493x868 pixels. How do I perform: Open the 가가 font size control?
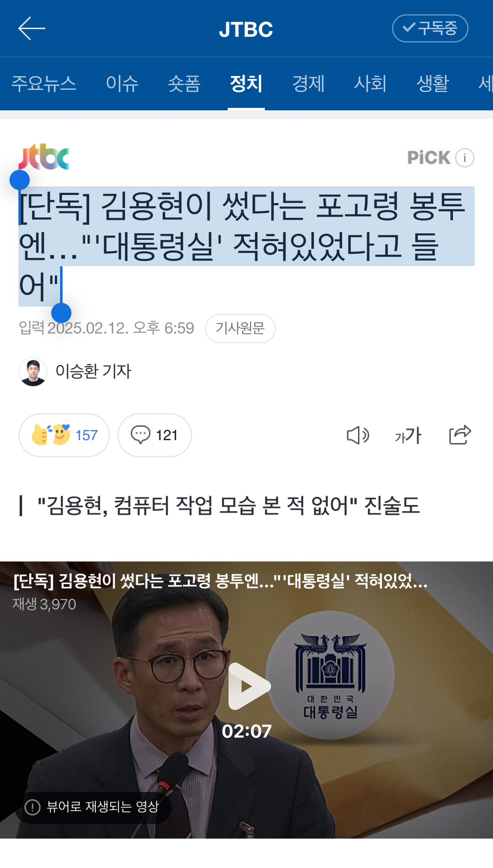coord(408,435)
